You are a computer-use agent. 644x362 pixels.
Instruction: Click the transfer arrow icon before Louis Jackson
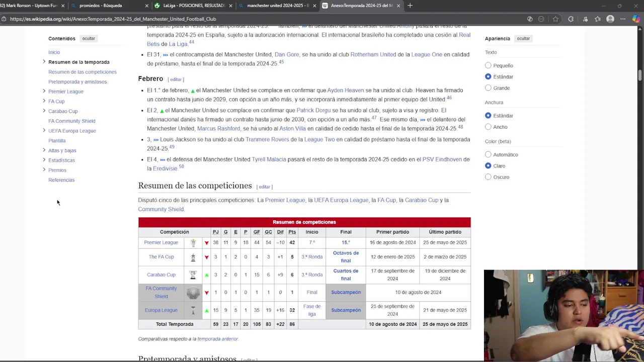pyautogui.click(x=156, y=140)
